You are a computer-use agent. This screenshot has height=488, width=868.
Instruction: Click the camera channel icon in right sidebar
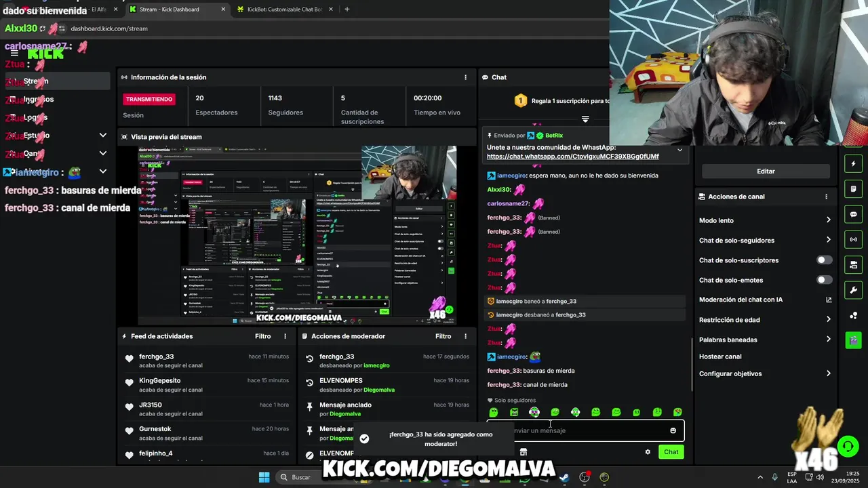(853, 264)
